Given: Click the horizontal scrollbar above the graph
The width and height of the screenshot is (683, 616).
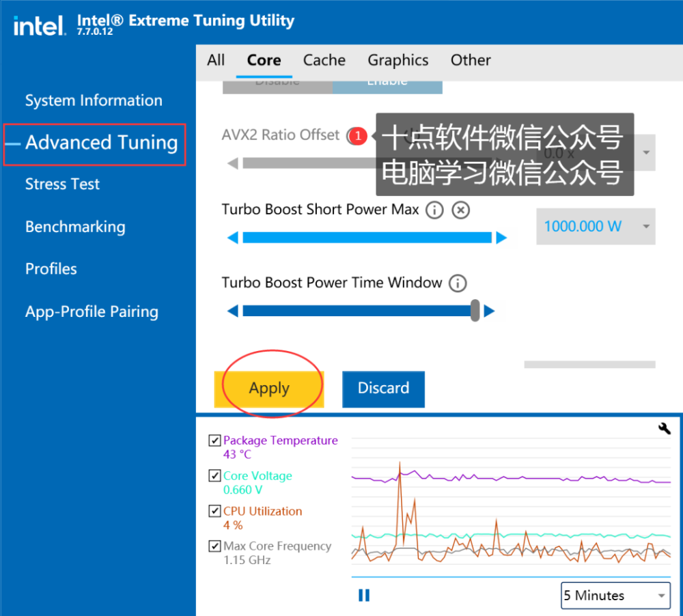Looking at the screenshot, I should 590,365.
